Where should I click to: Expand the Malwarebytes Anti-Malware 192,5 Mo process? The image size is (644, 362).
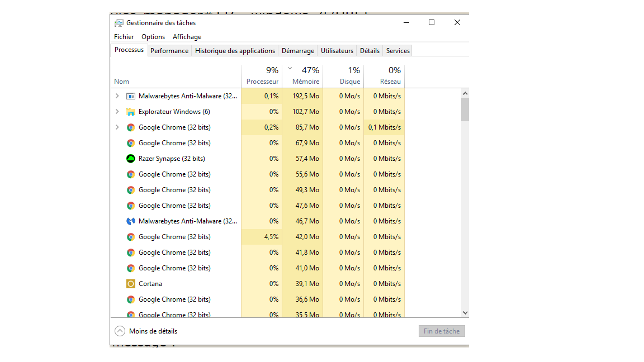[x=117, y=96]
